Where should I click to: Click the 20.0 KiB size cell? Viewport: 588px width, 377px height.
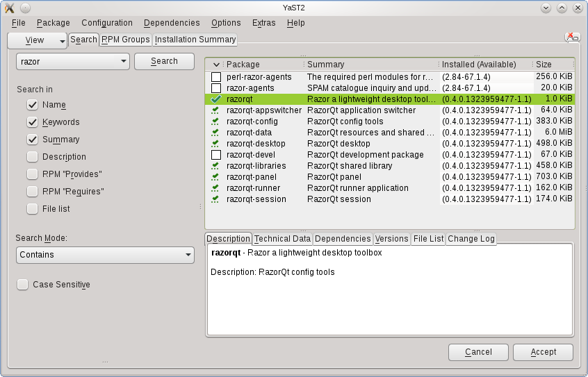click(557, 87)
